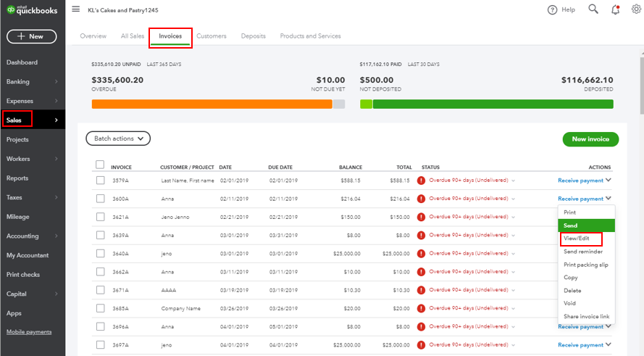Image resolution: width=644 pixels, height=356 pixels.
Task: Click overdue alert icon for invoice 3579A
Action: click(x=422, y=180)
